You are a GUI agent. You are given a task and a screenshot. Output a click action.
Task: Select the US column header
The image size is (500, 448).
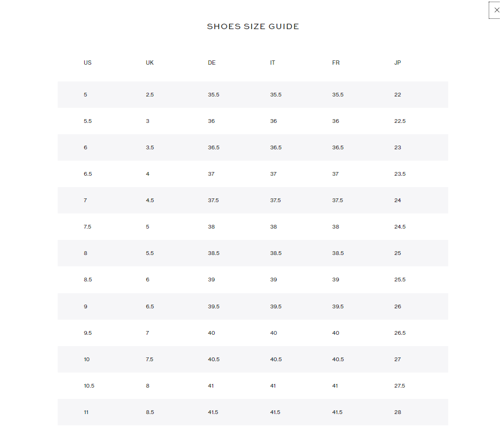[x=87, y=63]
